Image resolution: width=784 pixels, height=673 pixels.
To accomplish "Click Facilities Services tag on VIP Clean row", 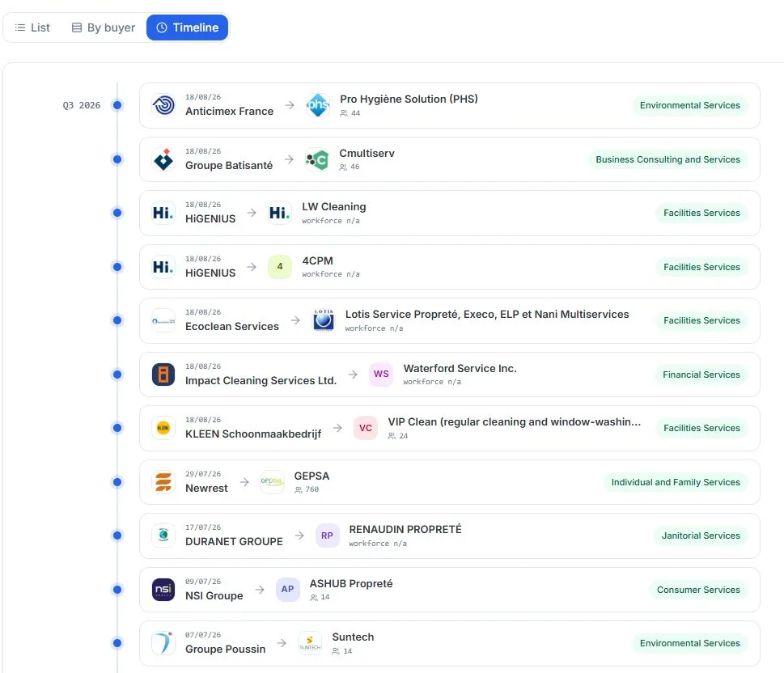I will (701, 428).
